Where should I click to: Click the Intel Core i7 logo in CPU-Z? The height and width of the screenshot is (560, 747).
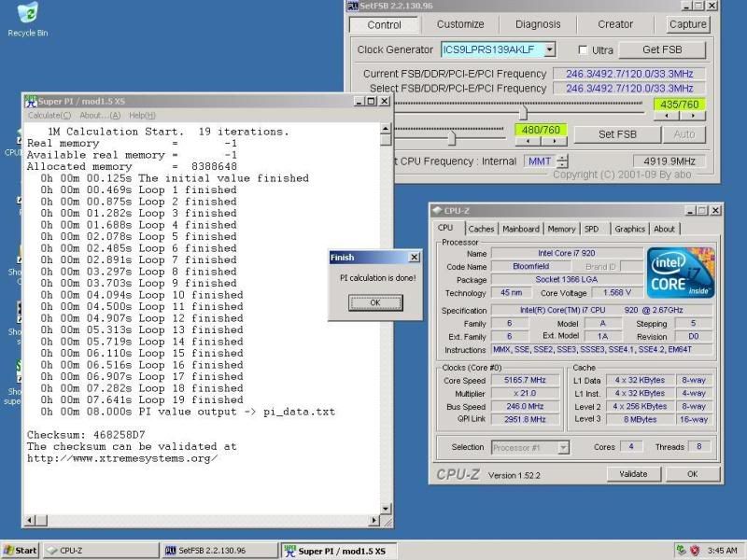click(x=681, y=273)
